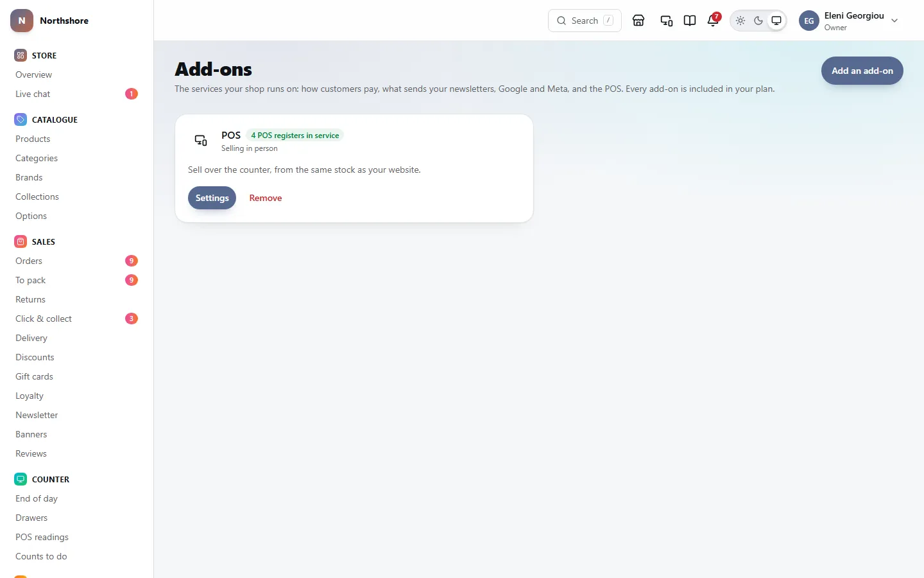Click the Catalogue tag icon

pos(21,119)
